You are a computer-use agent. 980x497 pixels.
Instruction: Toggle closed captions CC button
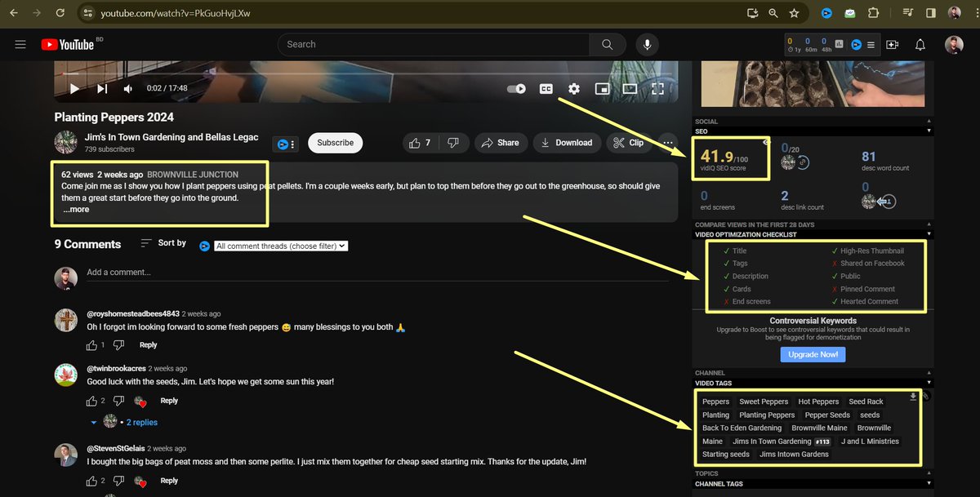(546, 88)
